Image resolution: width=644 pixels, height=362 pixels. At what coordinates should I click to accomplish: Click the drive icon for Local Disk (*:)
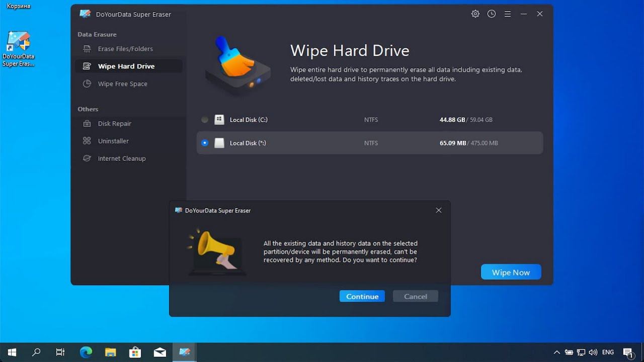pos(219,143)
